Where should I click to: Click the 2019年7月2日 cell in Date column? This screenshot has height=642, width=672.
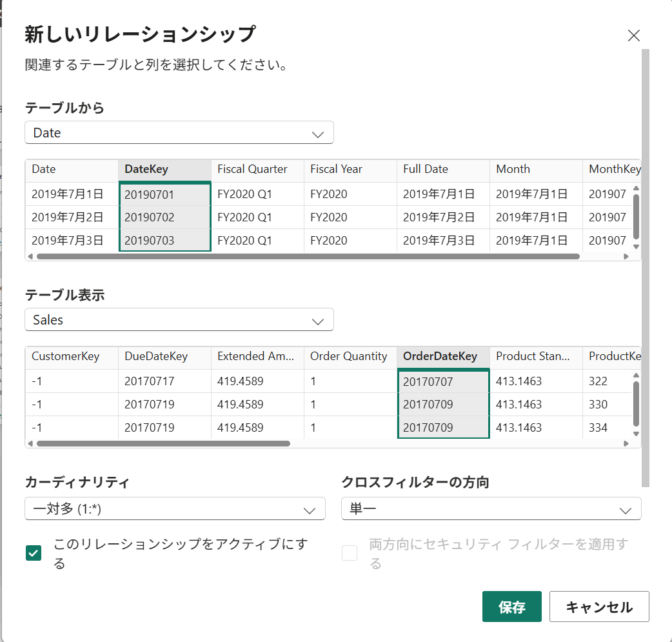click(x=72, y=217)
